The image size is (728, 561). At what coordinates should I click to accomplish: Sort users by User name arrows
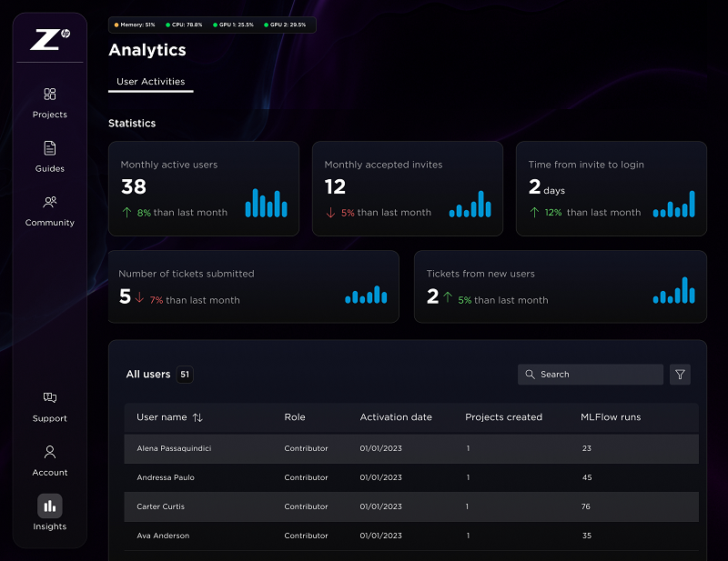click(x=197, y=417)
